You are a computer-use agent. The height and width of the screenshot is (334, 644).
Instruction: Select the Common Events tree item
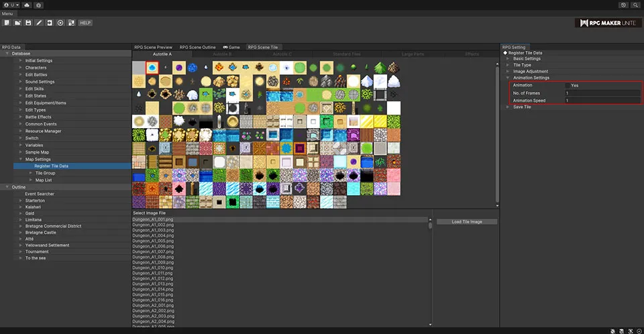click(41, 124)
